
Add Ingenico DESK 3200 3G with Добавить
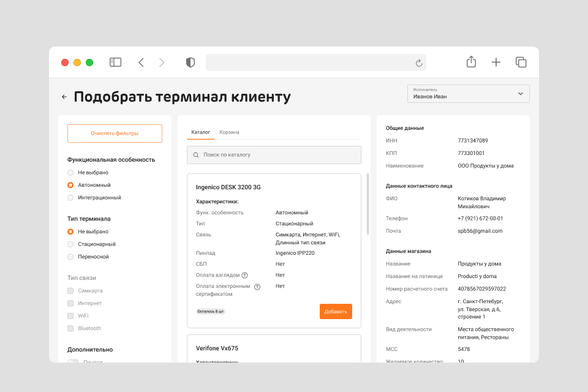point(336,312)
